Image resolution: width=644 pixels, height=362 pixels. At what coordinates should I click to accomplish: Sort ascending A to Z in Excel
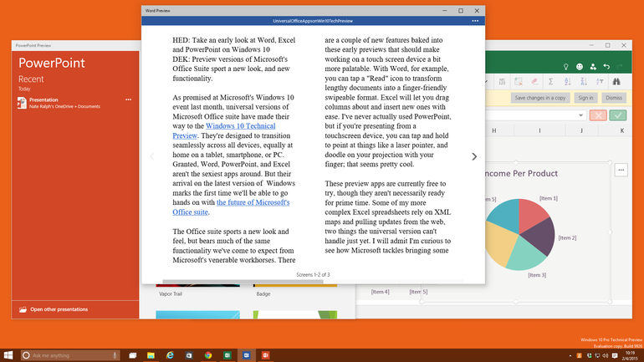(567, 82)
